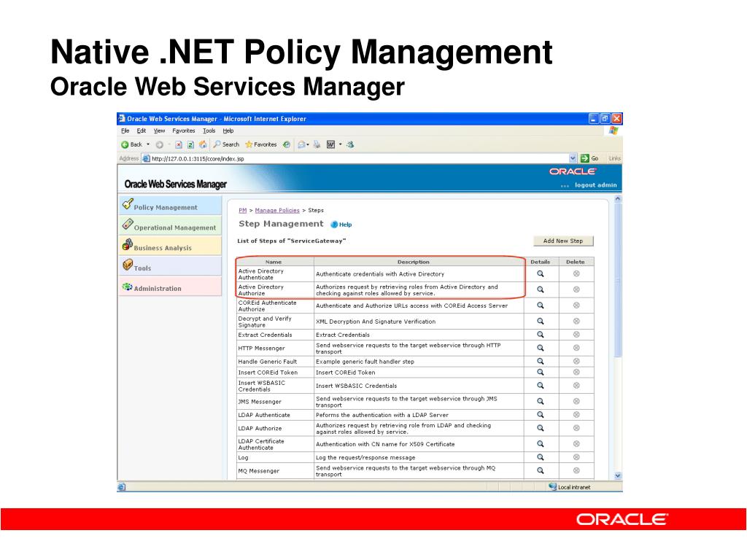View details of JMS Messenger step
747x560 pixels.
coord(541,401)
